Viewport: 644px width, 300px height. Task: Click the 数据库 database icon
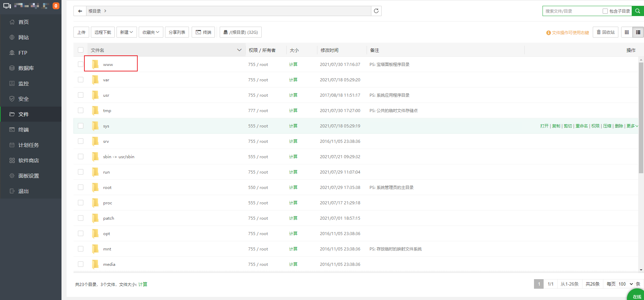[x=12, y=68]
